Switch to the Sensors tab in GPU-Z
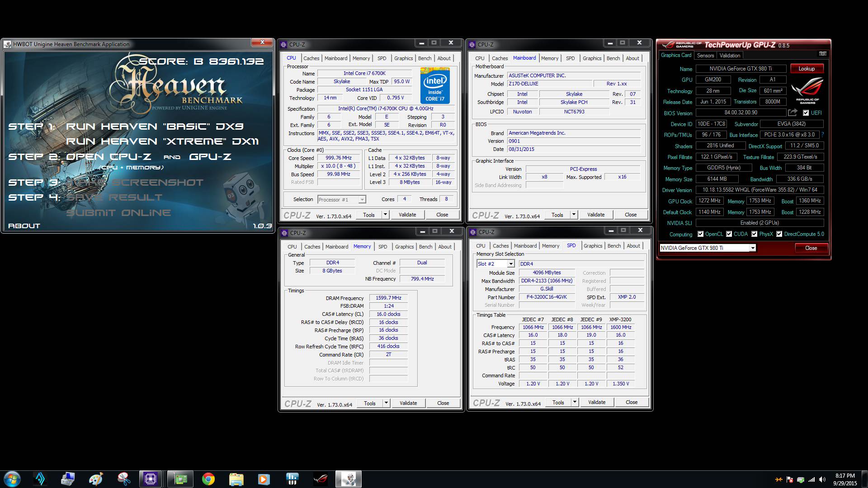The width and height of the screenshot is (868, 488). [x=705, y=56]
